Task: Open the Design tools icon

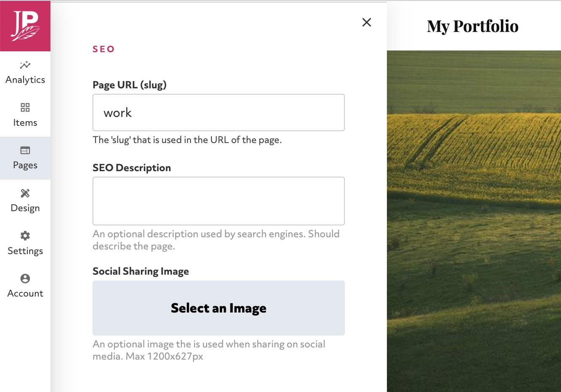Action: [25, 193]
